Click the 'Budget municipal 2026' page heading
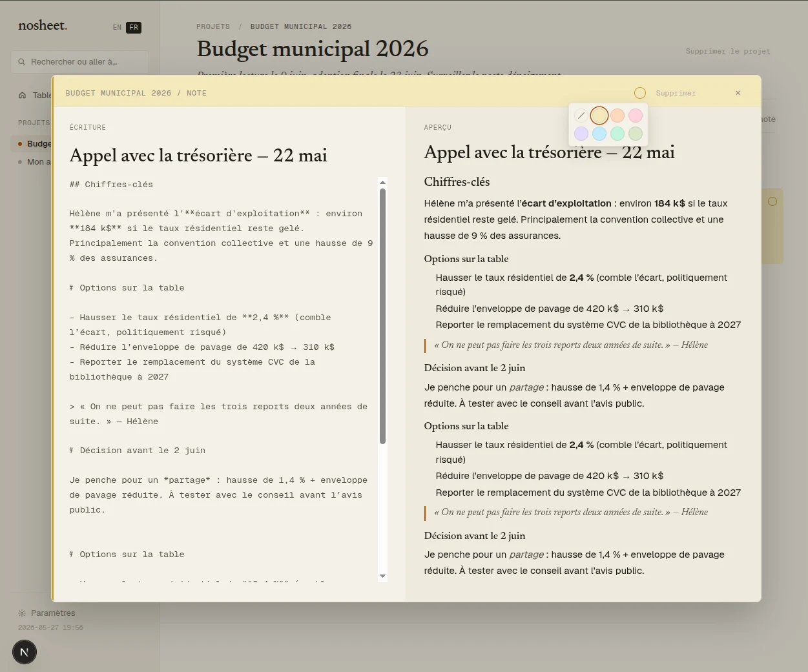The height and width of the screenshot is (672, 808). (313, 48)
